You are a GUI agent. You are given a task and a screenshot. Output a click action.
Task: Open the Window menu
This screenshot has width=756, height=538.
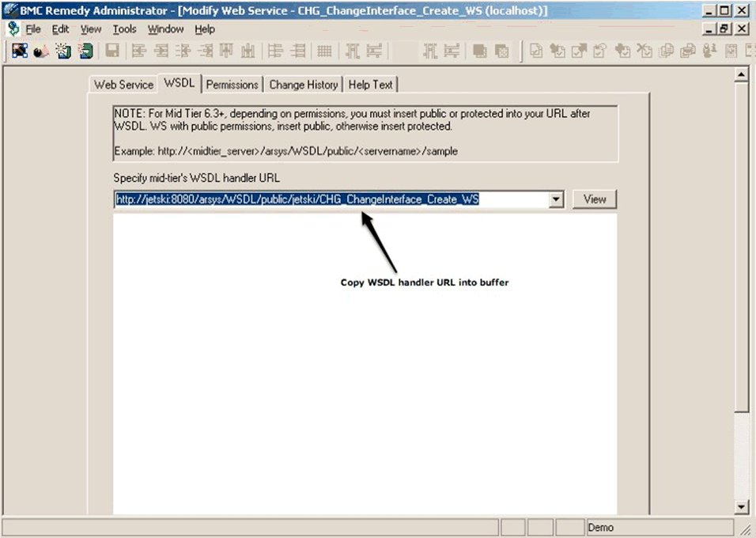tap(165, 29)
